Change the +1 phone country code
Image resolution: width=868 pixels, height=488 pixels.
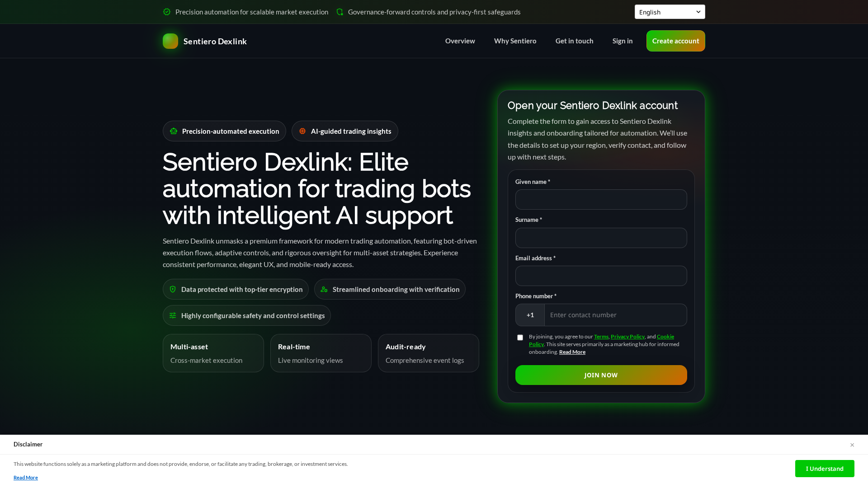(x=530, y=315)
